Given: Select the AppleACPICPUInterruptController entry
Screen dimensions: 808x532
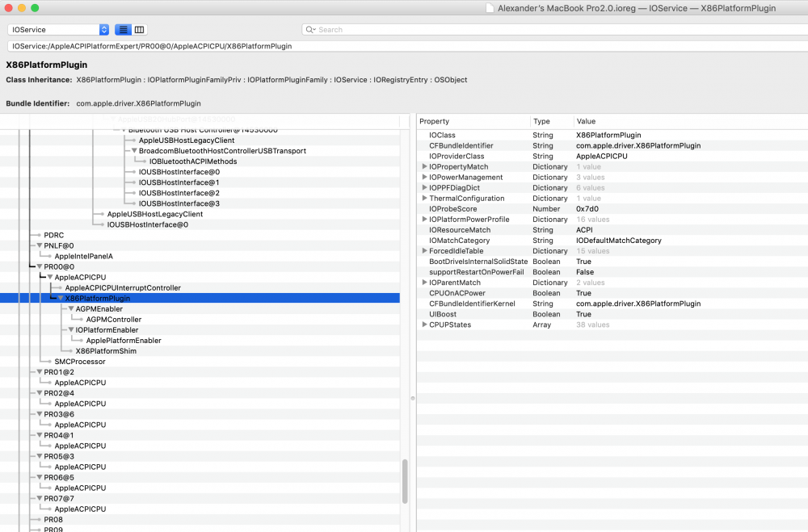Looking at the screenshot, I should [123, 288].
